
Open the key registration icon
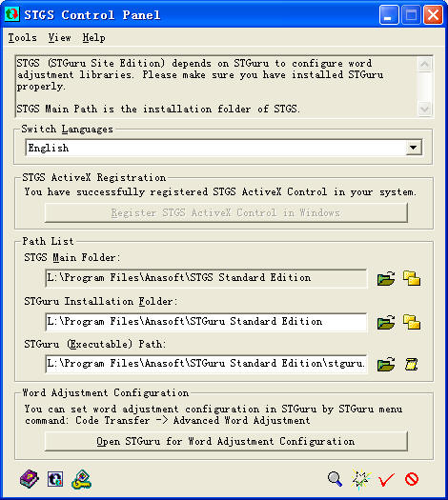tap(81, 479)
